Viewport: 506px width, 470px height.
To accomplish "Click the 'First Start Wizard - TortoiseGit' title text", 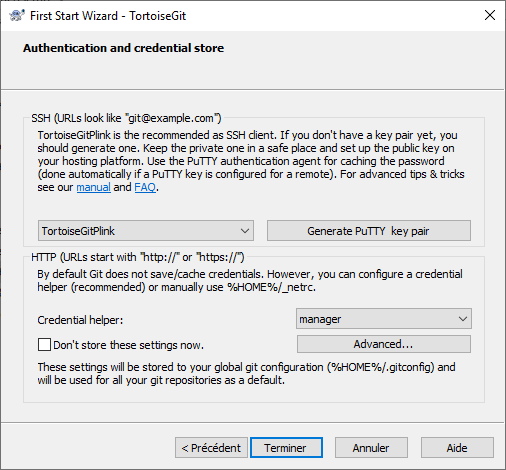I will (x=108, y=16).
